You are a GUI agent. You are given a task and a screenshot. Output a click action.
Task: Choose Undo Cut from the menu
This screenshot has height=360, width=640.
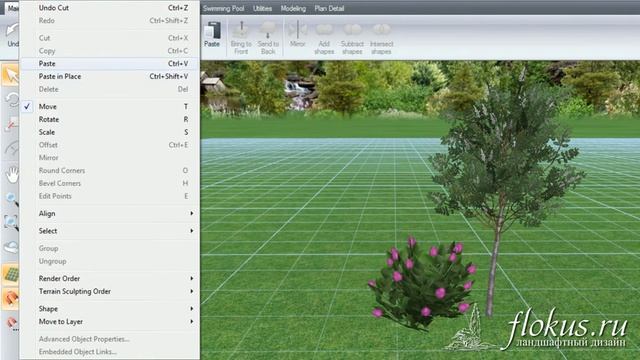pos(110,8)
